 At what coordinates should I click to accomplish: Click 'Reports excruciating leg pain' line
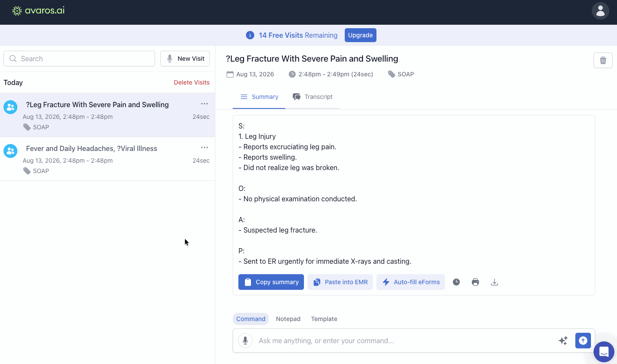(x=287, y=147)
